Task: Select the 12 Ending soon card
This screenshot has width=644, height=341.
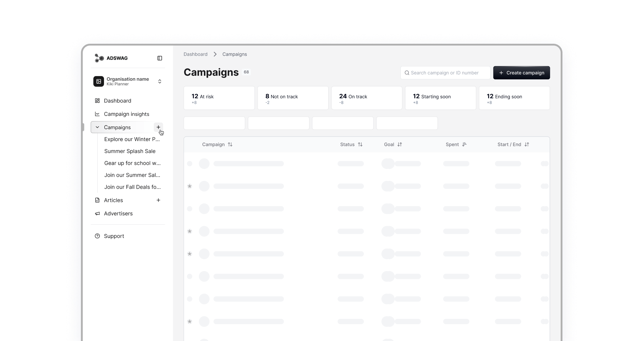Action: pos(514,98)
